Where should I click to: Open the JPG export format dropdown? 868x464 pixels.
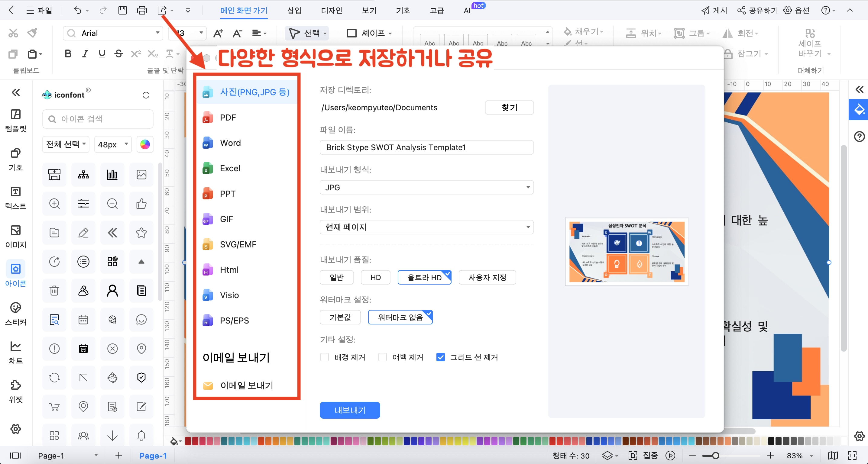tap(527, 187)
